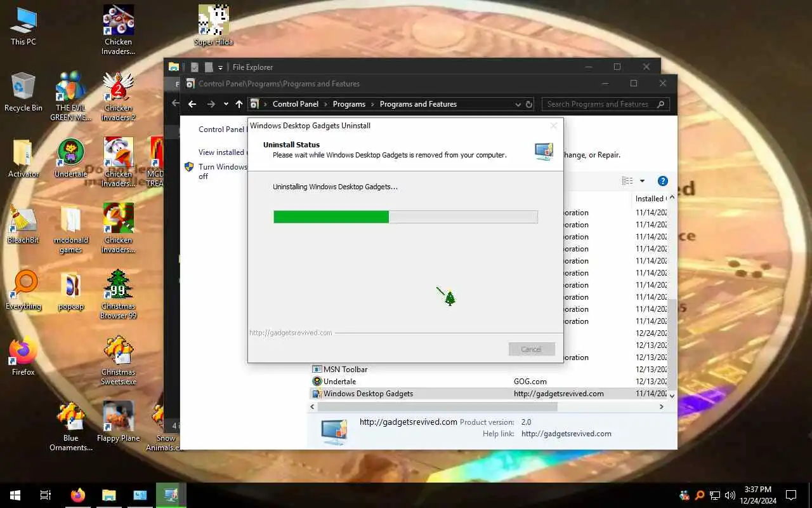Open the popcap desktop item

click(70, 290)
